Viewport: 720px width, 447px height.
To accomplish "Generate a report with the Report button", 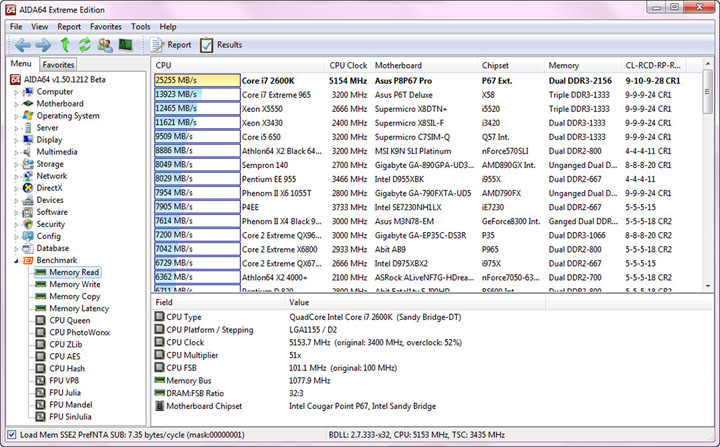I will coord(171,45).
